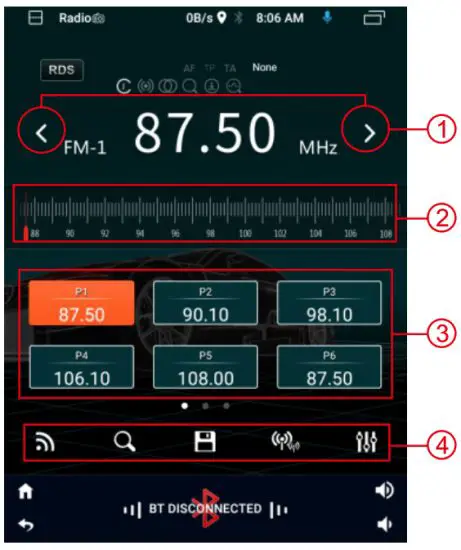This screenshot has width=461, height=550.
Task: Tap the small magnifier status icon
Action: click(x=189, y=86)
